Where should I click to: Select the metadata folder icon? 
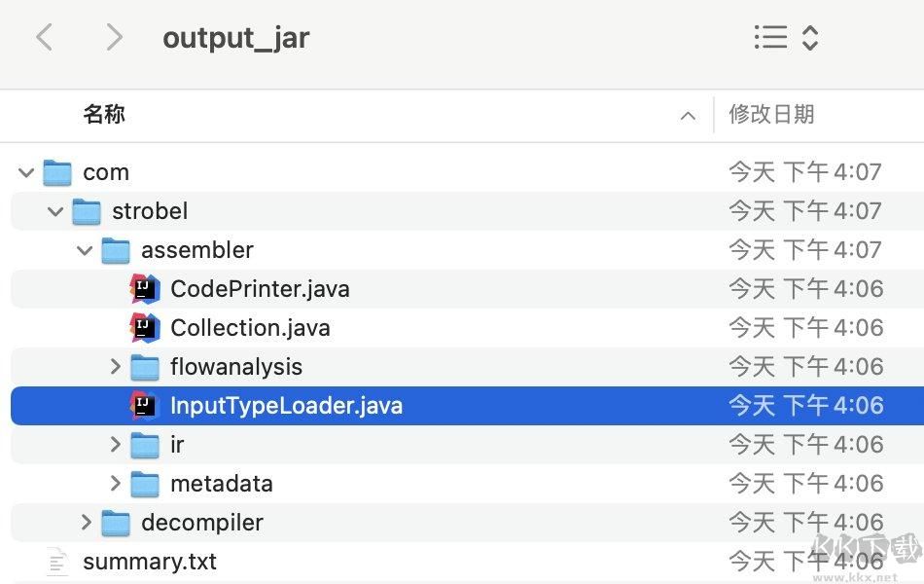(145, 485)
